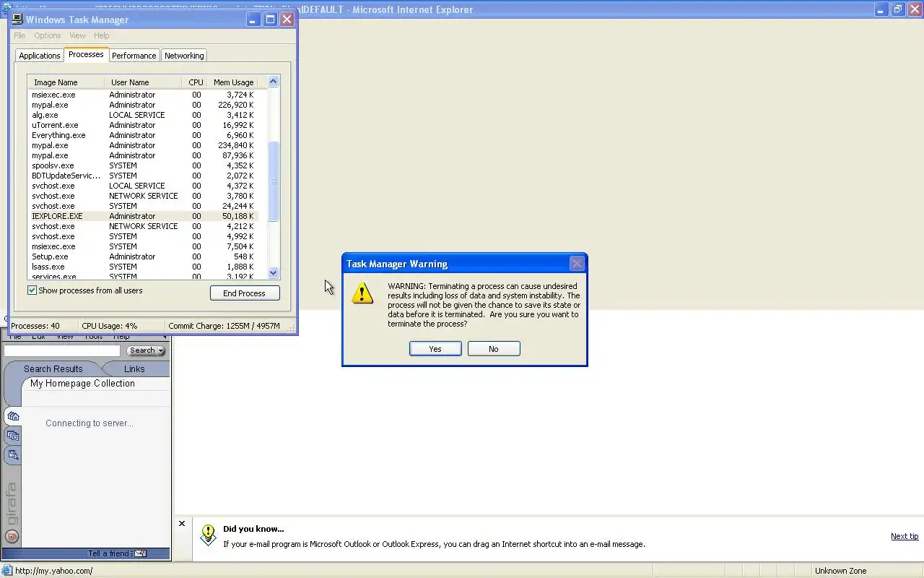Click the Processes: 40 status entry
924x578 pixels.
[x=35, y=326]
